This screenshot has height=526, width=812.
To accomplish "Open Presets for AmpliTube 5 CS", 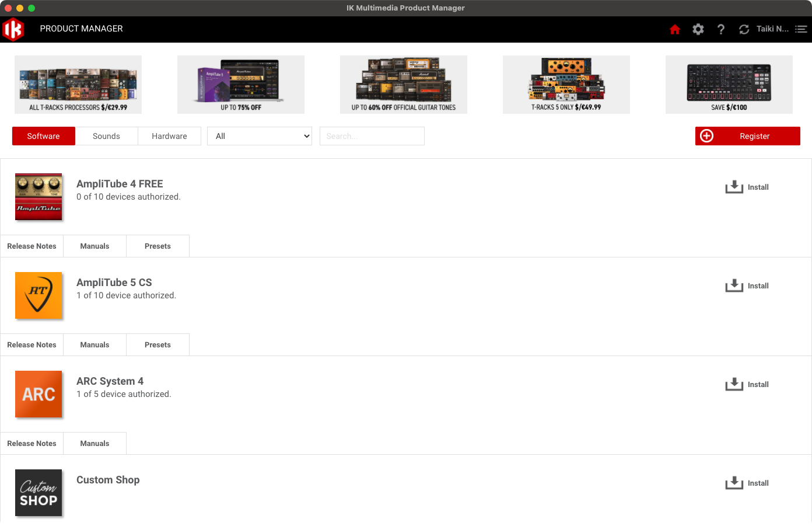I will tap(157, 345).
